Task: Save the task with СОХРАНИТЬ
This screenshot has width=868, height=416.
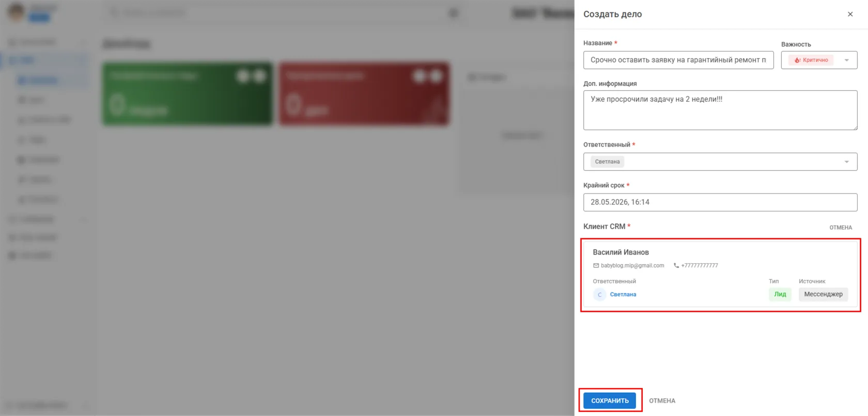Action: pyautogui.click(x=610, y=401)
